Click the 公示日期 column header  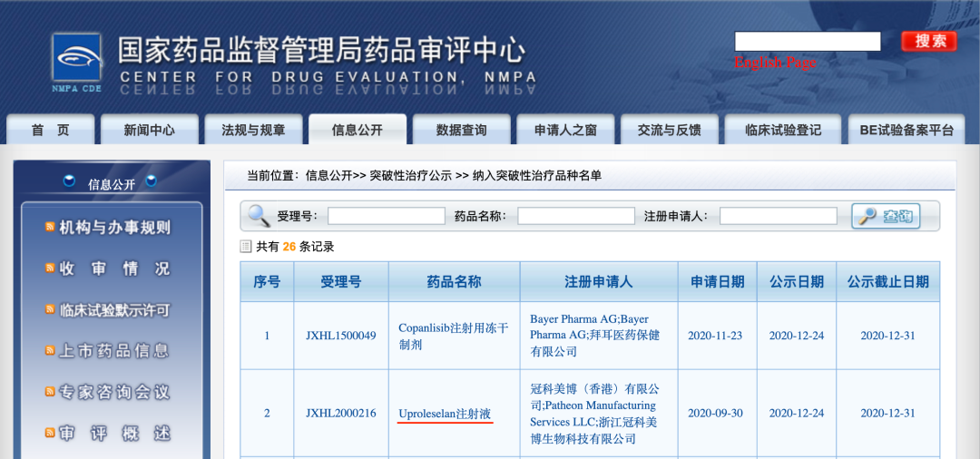pos(797,281)
